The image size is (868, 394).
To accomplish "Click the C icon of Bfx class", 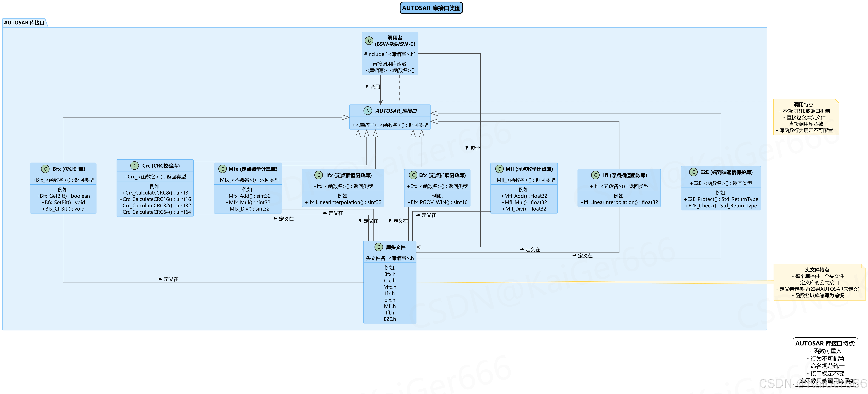I will pos(45,169).
